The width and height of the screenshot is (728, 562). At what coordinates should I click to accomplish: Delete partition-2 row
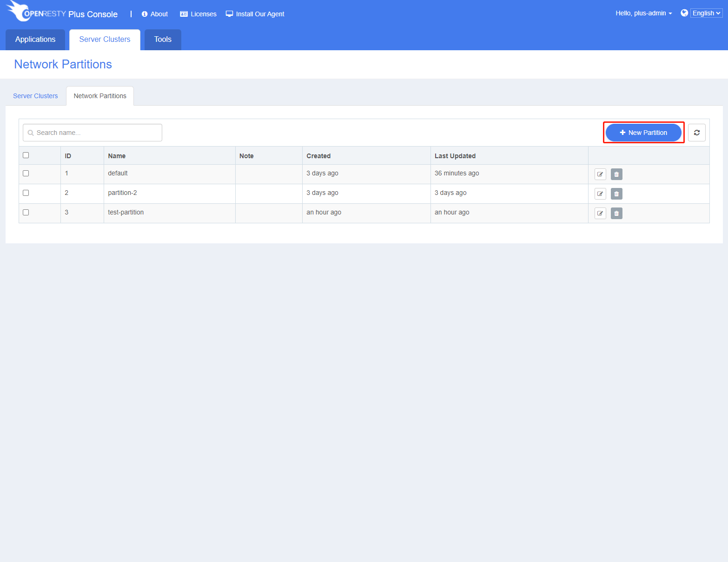[616, 194]
